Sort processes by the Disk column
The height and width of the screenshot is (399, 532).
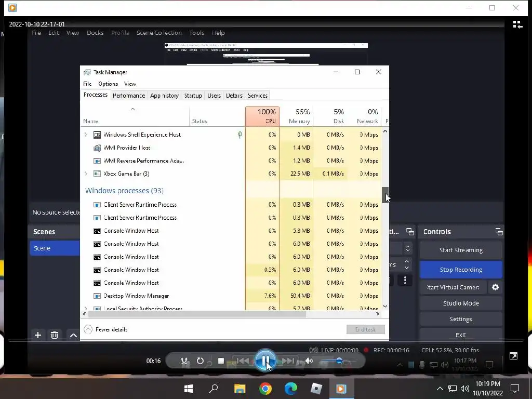330,116
